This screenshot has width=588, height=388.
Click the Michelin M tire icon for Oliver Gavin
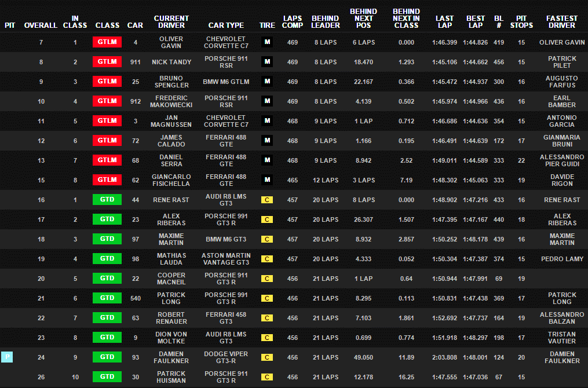click(x=267, y=42)
